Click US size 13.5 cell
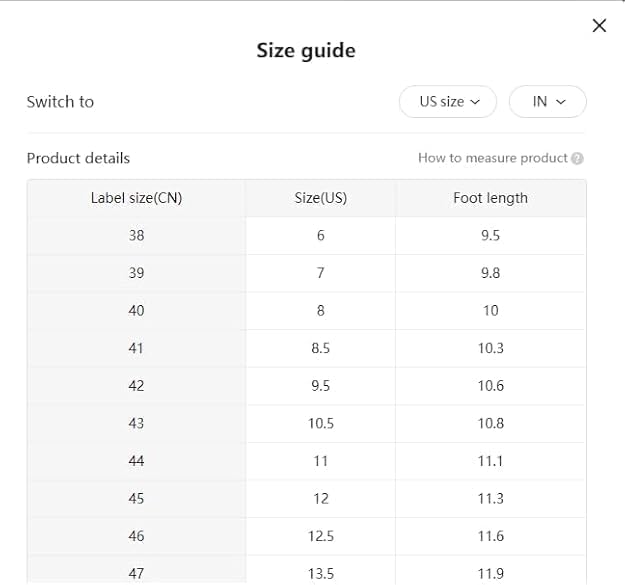This screenshot has width=625, height=585. click(x=320, y=570)
